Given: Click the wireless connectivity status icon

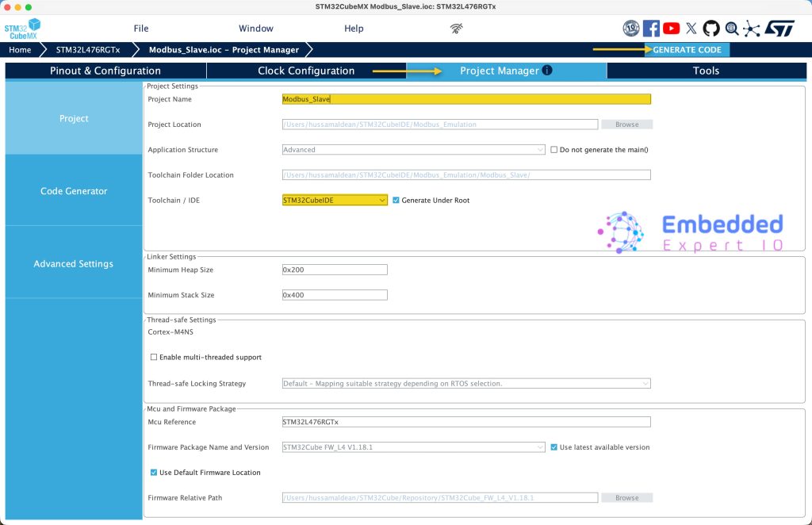Looking at the screenshot, I should click(x=457, y=29).
